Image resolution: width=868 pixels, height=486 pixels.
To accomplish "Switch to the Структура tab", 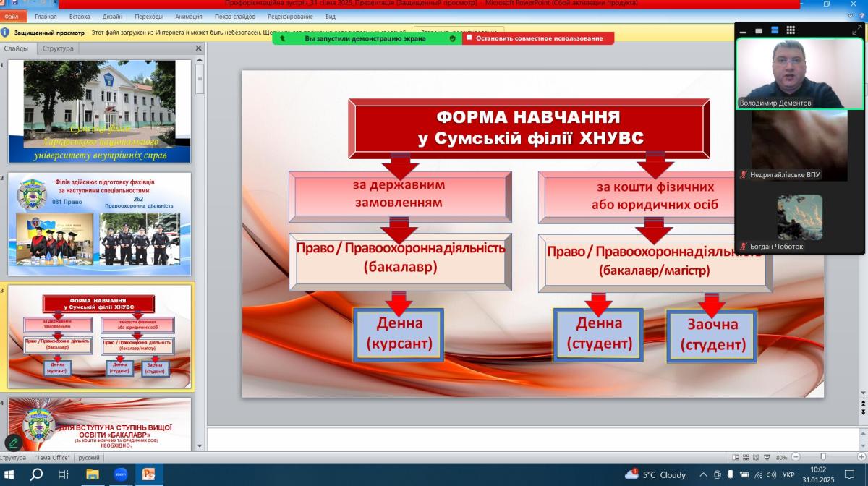I will 58,48.
